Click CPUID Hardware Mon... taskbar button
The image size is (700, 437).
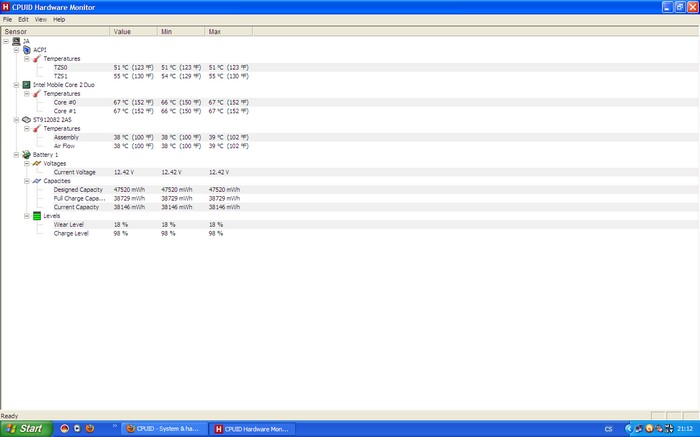point(252,429)
